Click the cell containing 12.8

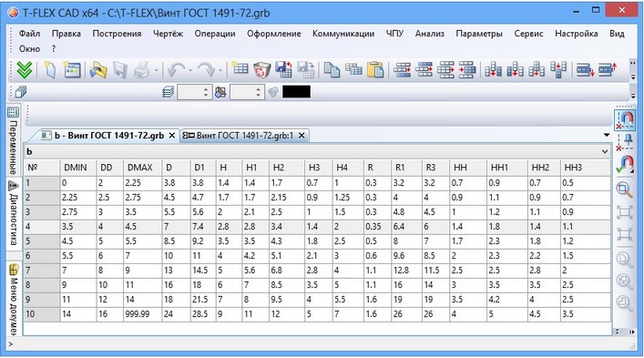pyautogui.click(x=406, y=271)
